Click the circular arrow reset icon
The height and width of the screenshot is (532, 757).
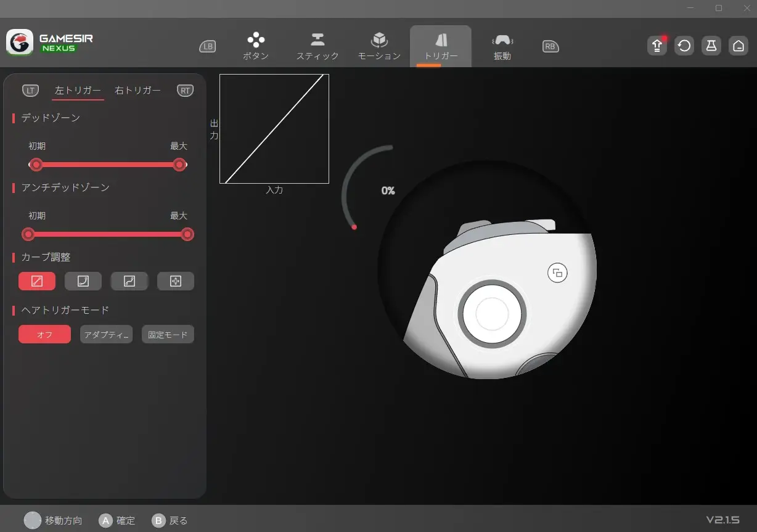pos(684,46)
